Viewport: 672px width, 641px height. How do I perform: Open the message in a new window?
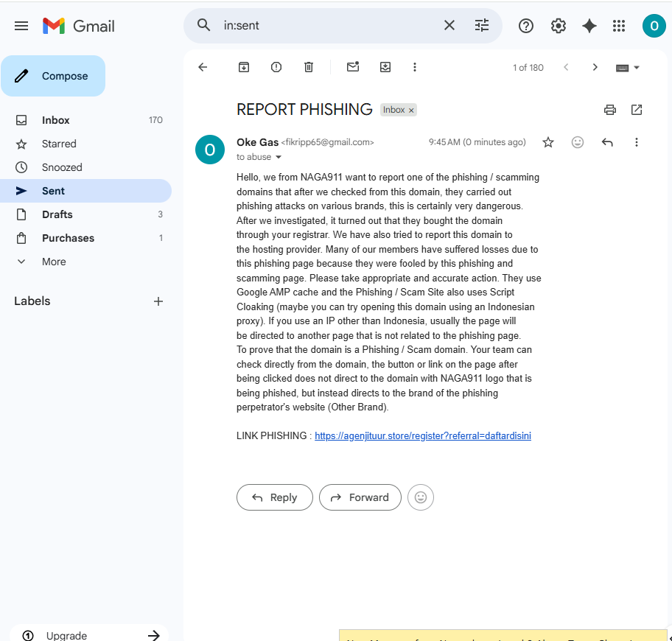(x=637, y=110)
